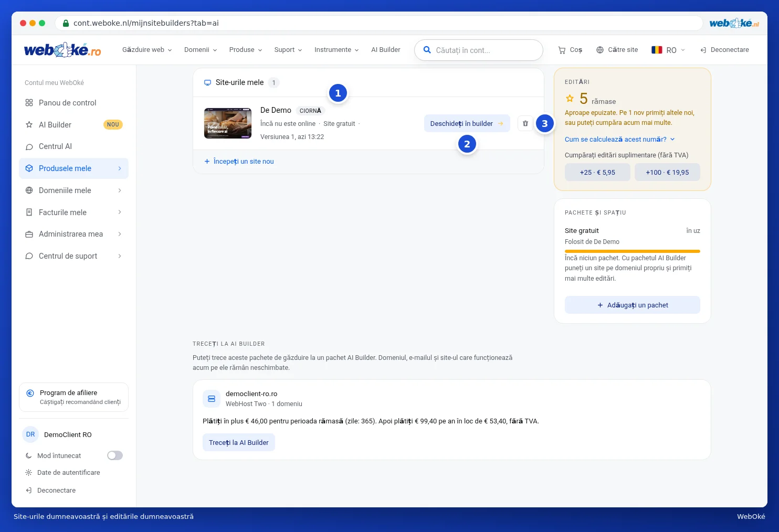Open the Produse dropdown menu
The height and width of the screenshot is (532, 779).
click(x=246, y=50)
